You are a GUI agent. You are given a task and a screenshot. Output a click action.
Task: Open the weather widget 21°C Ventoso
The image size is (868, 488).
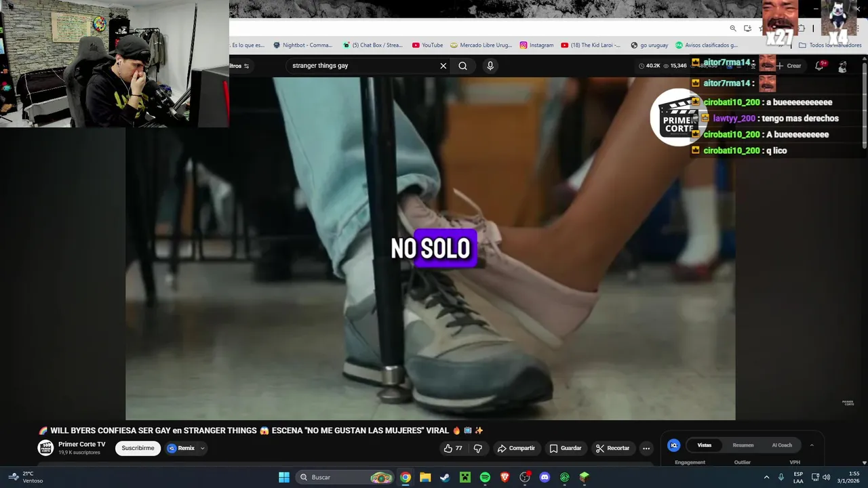[25, 477]
